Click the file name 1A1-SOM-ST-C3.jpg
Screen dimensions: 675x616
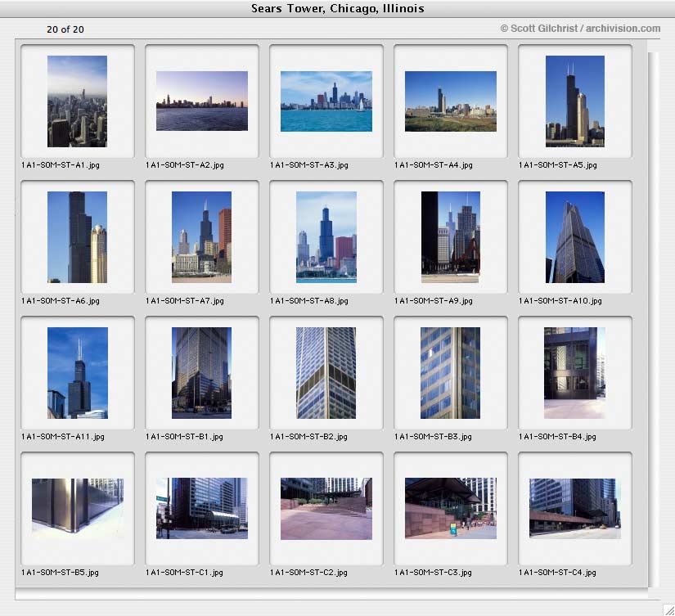pos(433,573)
